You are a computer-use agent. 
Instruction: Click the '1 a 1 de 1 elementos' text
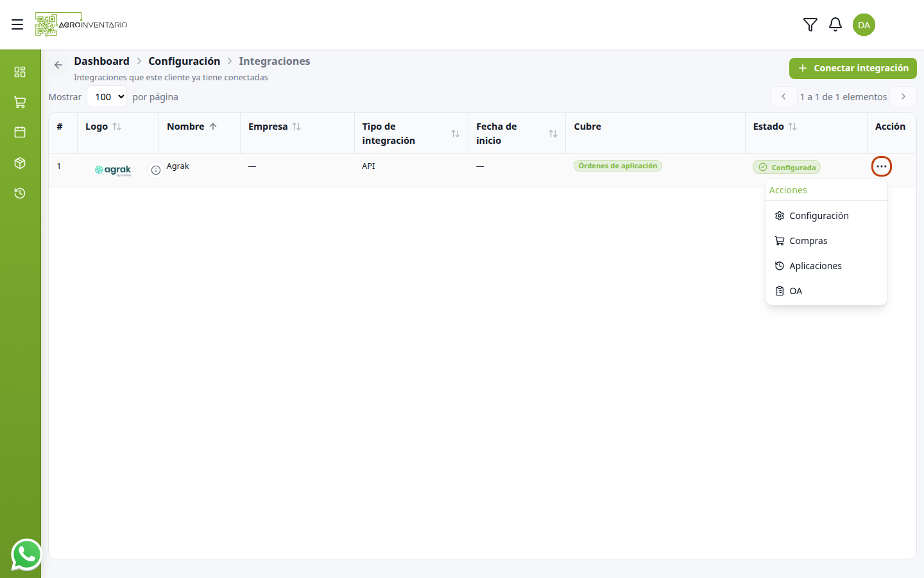(843, 97)
